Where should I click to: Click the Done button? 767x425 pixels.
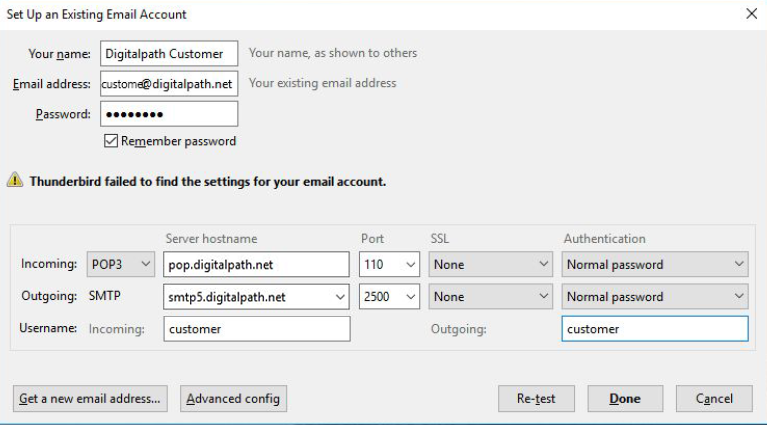point(625,399)
